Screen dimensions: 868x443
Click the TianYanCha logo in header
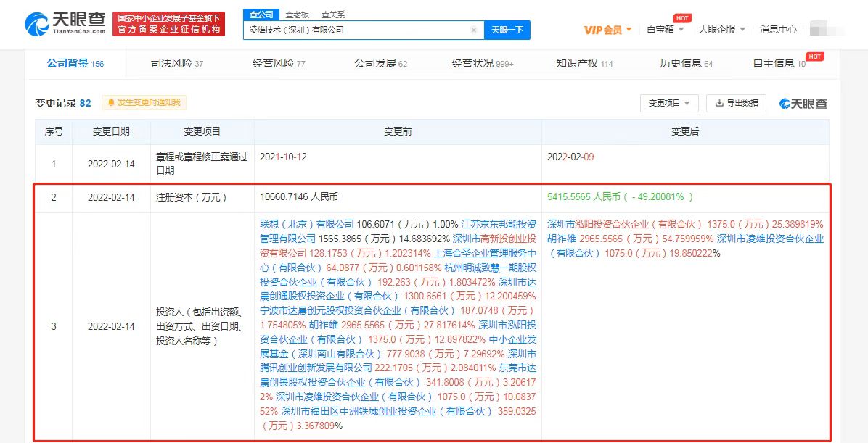coord(65,24)
